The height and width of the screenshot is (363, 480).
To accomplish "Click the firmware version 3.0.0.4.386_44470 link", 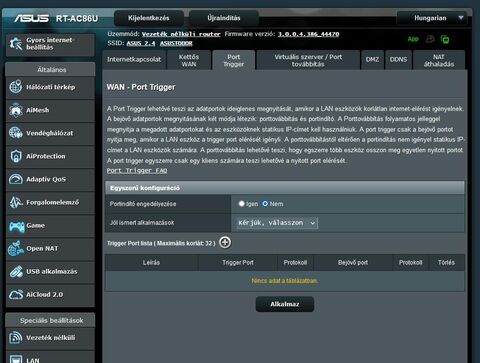I will coord(309,34).
